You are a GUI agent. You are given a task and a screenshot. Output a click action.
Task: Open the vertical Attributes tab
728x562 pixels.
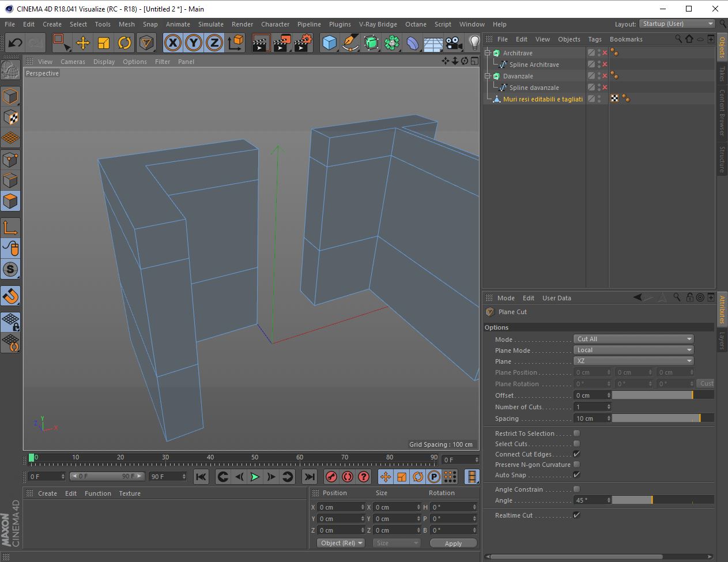click(722, 310)
